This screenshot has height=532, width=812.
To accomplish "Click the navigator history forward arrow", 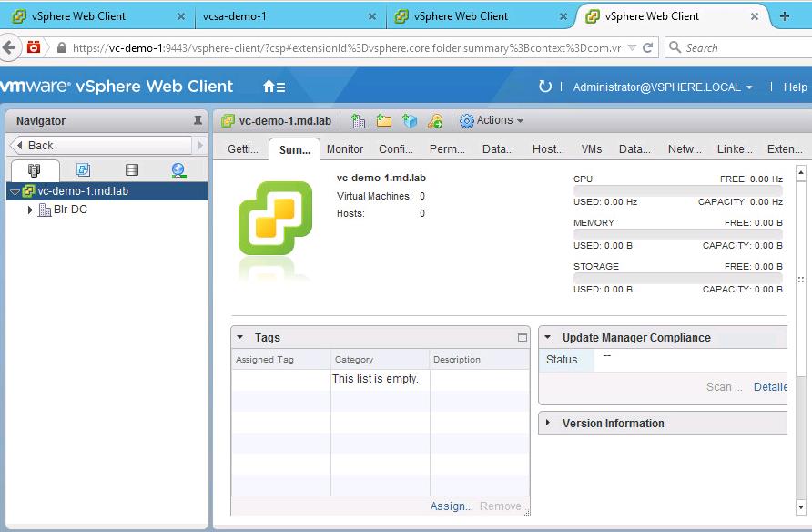I will point(200,146).
